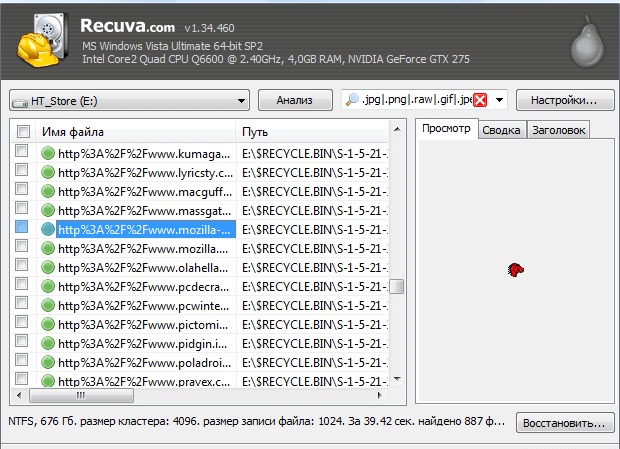620x449 pixels.
Task: Check the pidgin file checkbox
Action: [21, 340]
